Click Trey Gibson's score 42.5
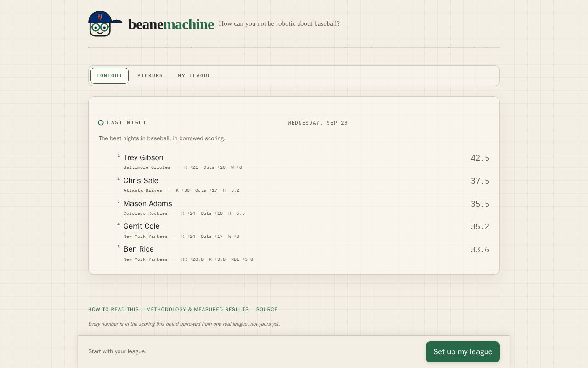The image size is (588, 368). pyautogui.click(x=480, y=158)
